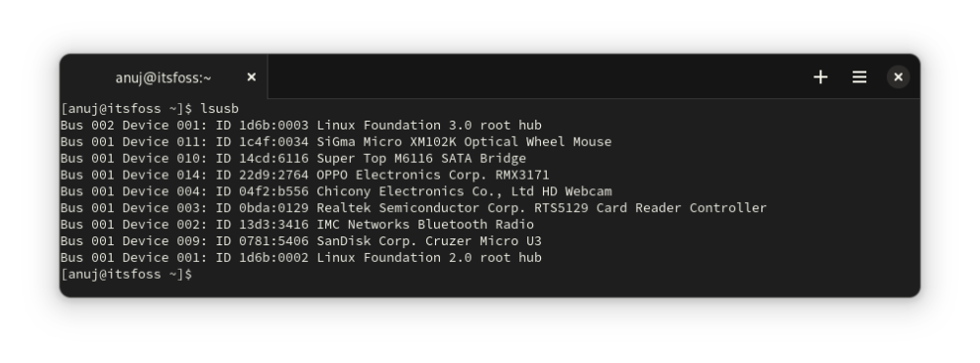Click the OPPO Electronics Corp. RMX3171 entry

tap(433, 175)
